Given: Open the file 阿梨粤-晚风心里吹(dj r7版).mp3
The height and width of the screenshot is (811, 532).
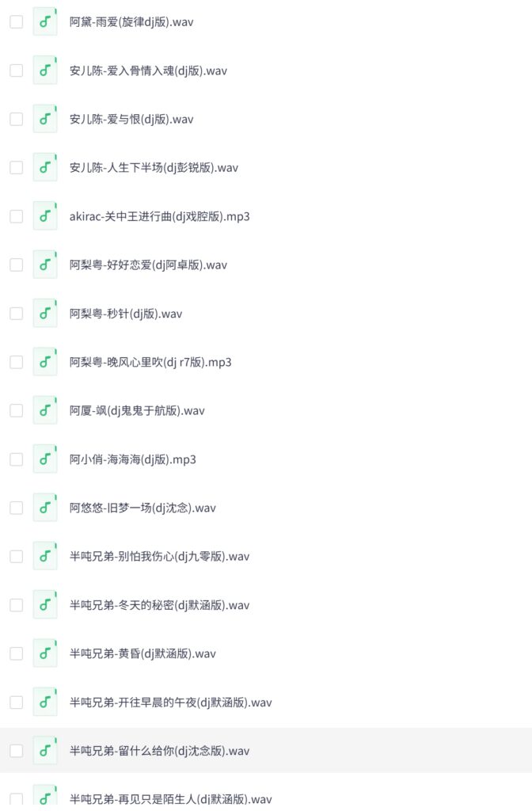Looking at the screenshot, I should (150, 362).
